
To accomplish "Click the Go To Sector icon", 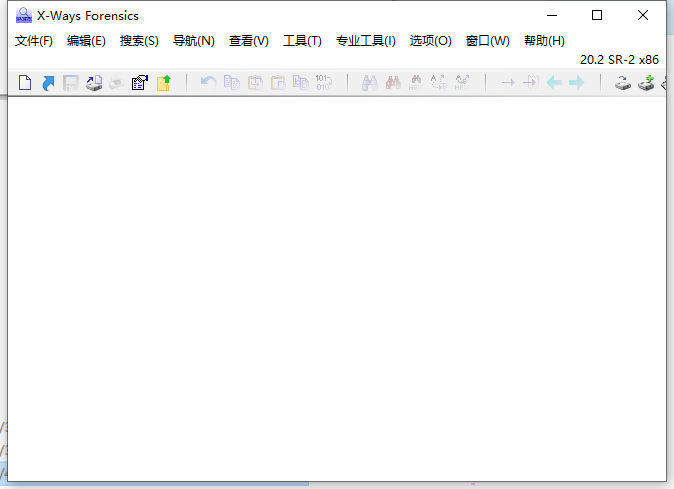I will pos(531,82).
